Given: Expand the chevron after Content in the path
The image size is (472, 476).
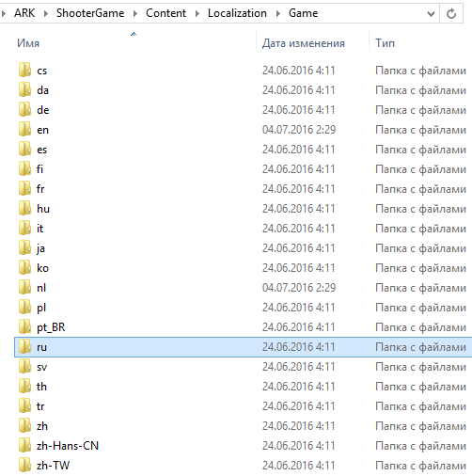Looking at the screenshot, I should click(197, 13).
